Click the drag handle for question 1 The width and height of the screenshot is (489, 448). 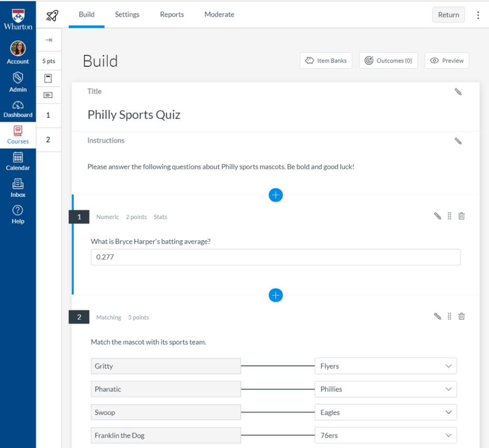pyautogui.click(x=450, y=216)
